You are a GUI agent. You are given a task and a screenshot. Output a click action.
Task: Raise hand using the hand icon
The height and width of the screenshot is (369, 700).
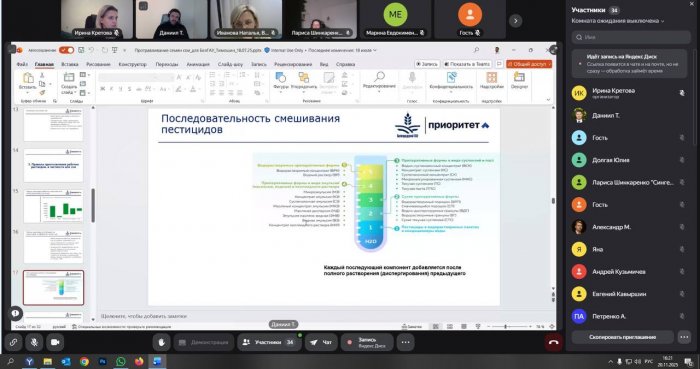161,342
